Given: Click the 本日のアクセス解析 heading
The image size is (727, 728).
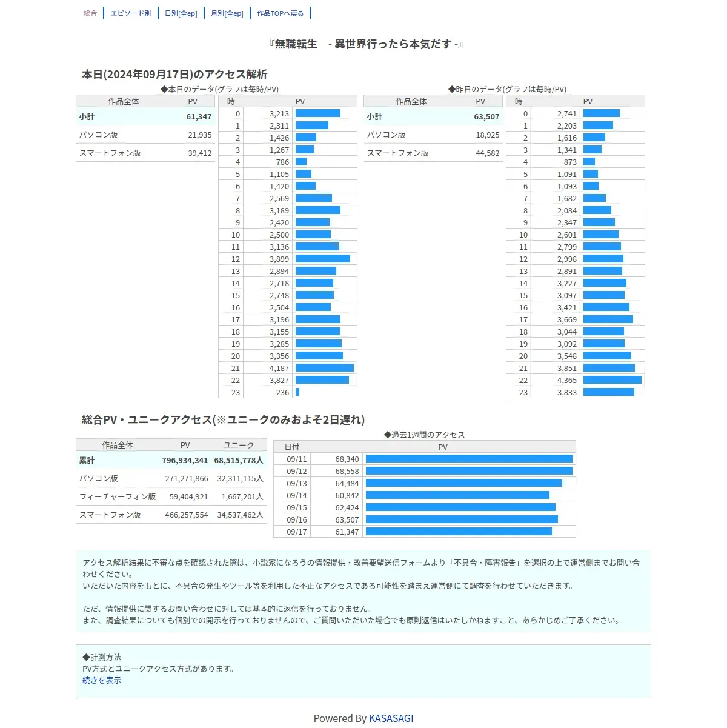Looking at the screenshot, I should pos(174,74).
